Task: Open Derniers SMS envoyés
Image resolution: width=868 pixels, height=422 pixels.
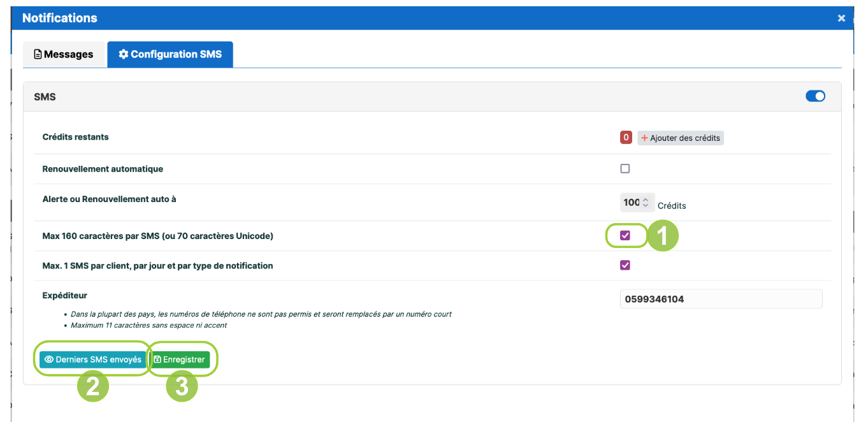Action: click(x=92, y=360)
